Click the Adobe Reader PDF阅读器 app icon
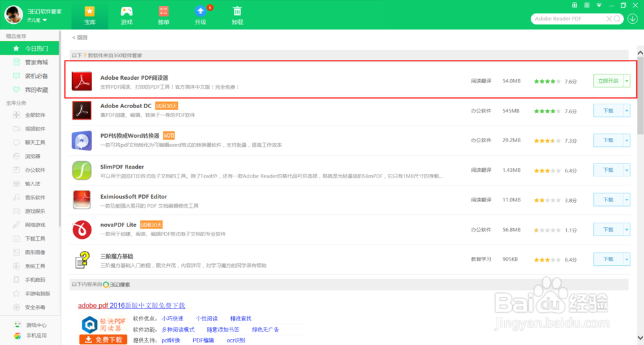Screen dimensions: 644x345 point(82,81)
